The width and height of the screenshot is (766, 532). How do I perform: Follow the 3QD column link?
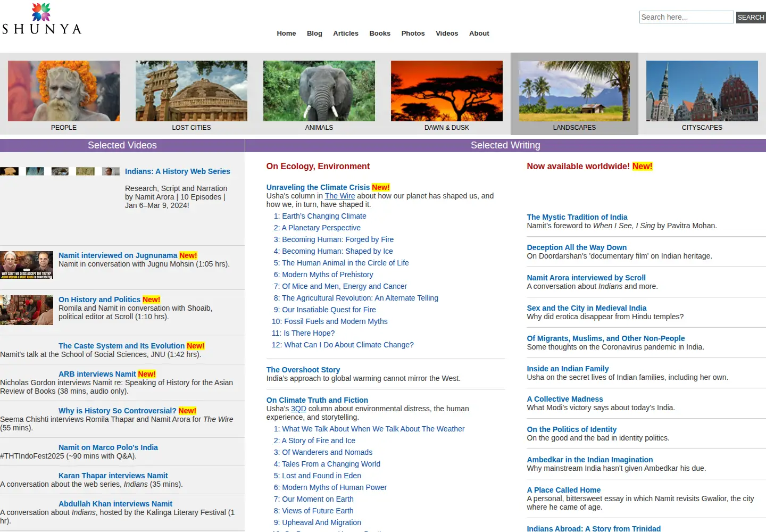coord(298,409)
